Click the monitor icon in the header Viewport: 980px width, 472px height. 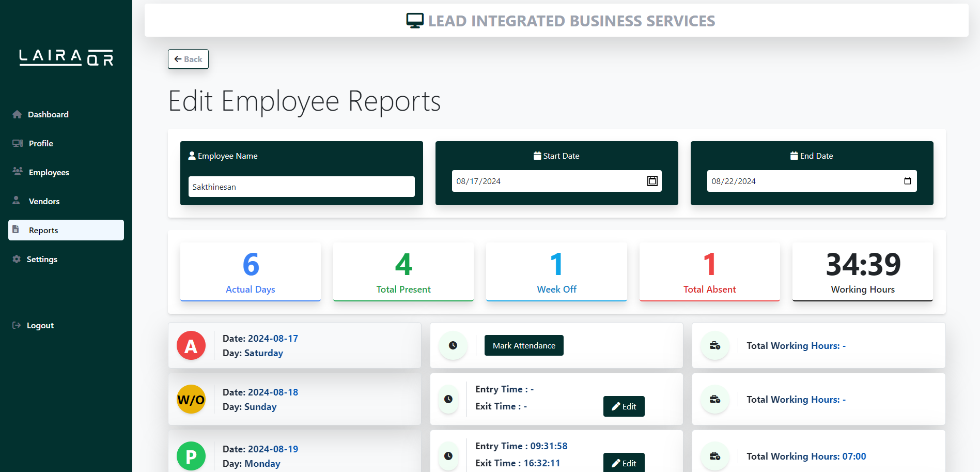415,21
